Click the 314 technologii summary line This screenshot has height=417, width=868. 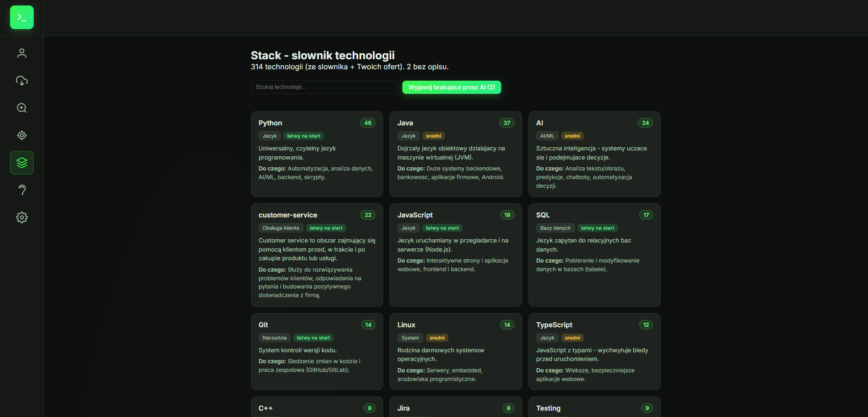tap(349, 67)
